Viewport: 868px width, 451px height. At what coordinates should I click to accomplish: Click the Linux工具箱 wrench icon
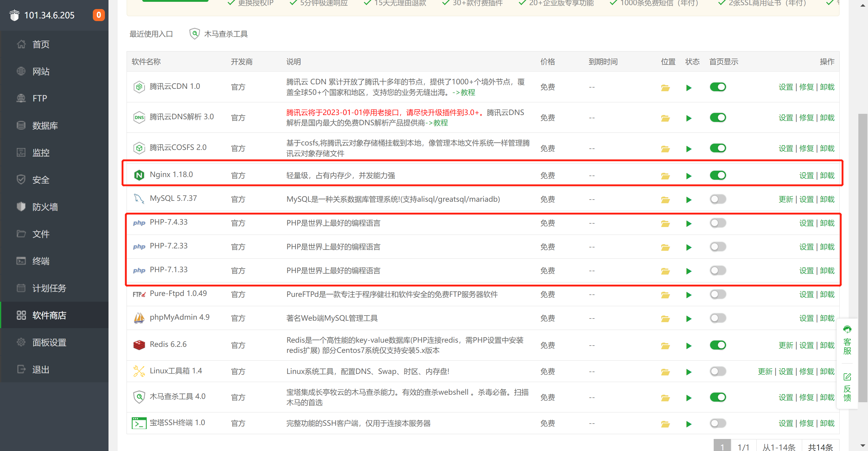(x=139, y=371)
